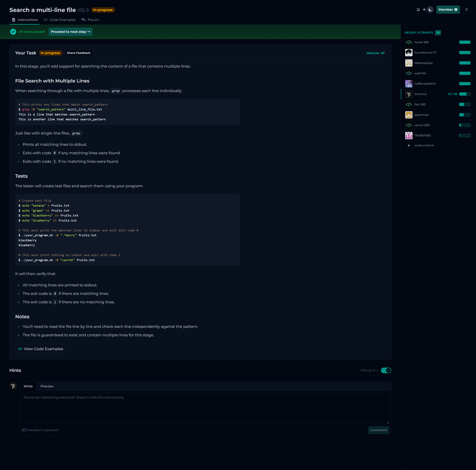Click the plus icon to invite a friend
Viewport: 476px width, 470px height.
409,145
